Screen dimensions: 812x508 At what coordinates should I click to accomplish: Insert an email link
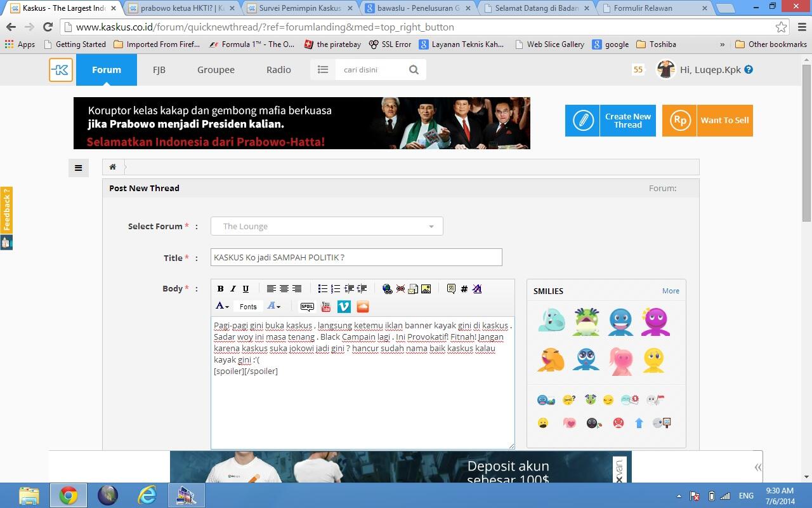413,289
